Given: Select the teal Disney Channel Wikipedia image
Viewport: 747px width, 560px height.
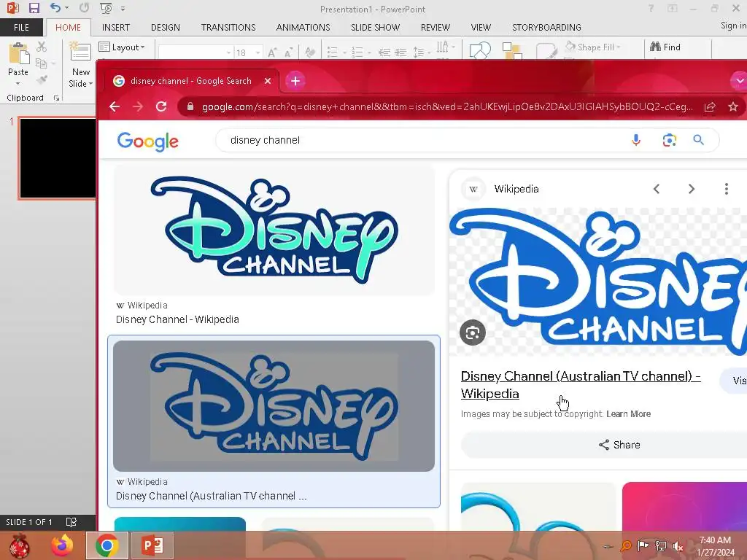Looking at the screenshot, I should coord(274,230).
